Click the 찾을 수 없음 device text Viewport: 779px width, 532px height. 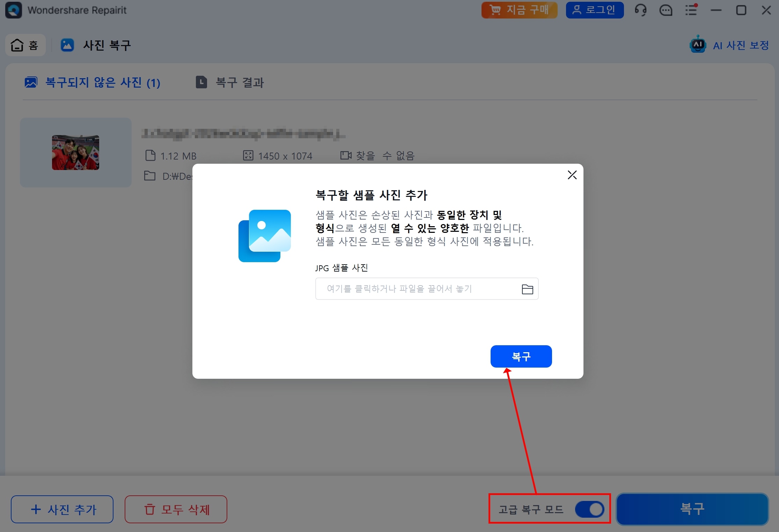385,156
